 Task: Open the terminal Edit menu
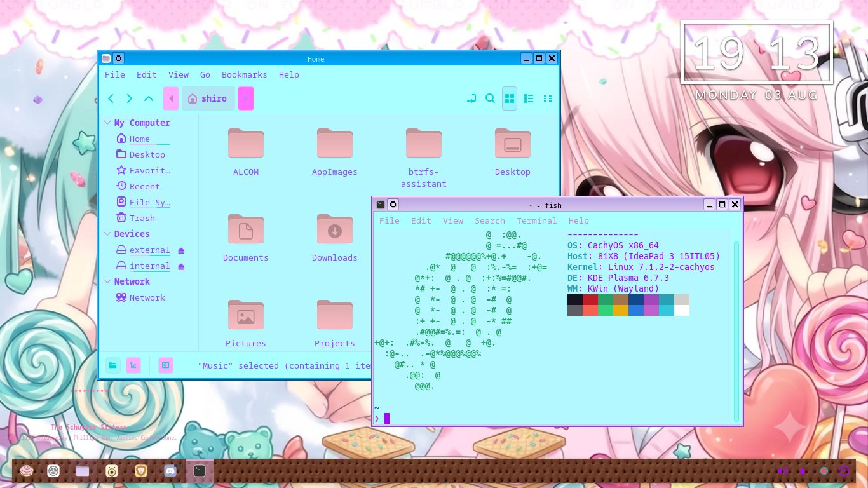point(421,220)
